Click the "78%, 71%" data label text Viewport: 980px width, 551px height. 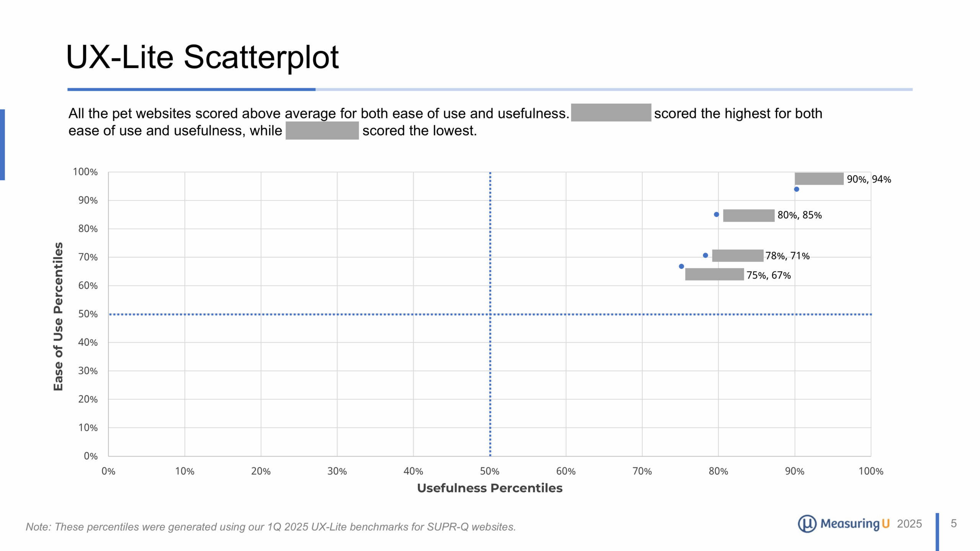pyautogui.click(x=787, y=256)
